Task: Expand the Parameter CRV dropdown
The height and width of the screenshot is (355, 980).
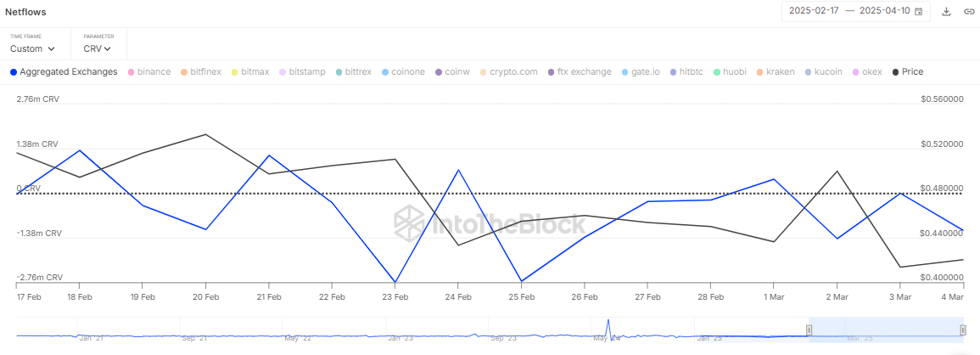Action: coord(97,48)
